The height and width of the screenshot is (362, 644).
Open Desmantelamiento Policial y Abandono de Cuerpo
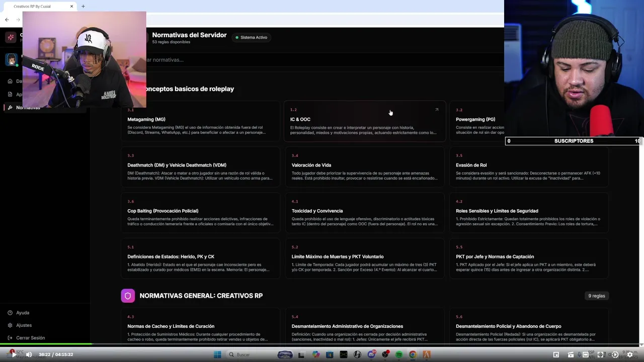pyautogui.click(x=529, y=327)
